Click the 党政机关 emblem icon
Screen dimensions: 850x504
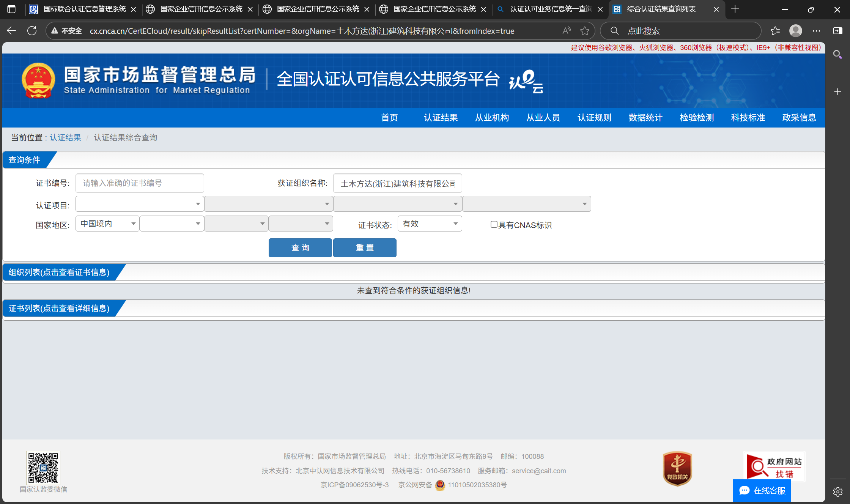coord(677,468)
